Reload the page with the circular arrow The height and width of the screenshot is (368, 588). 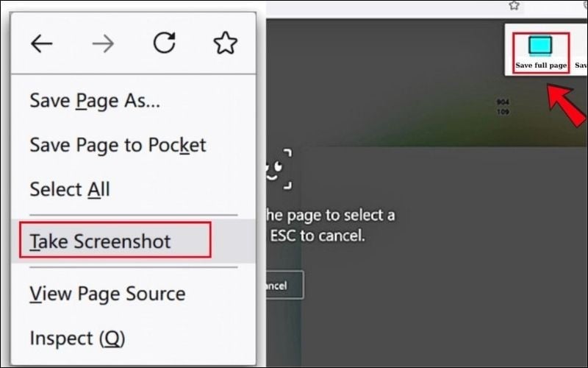[x=164, y=43]
